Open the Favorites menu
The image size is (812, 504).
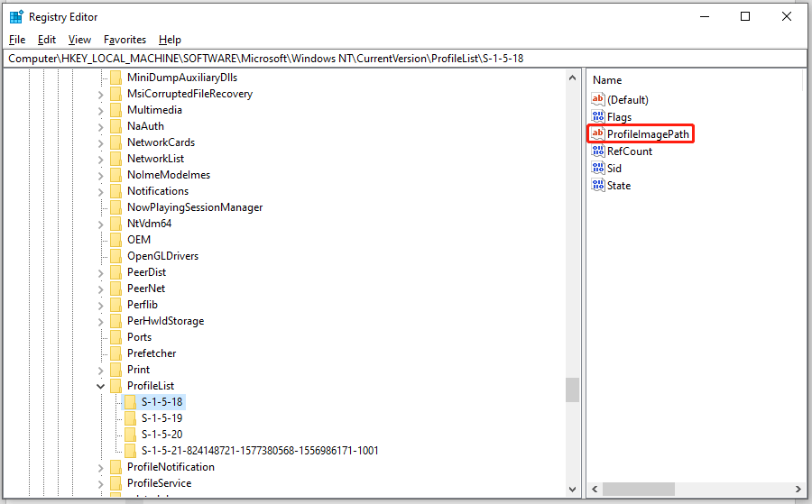pyautogui.click(x=125, y=40)
